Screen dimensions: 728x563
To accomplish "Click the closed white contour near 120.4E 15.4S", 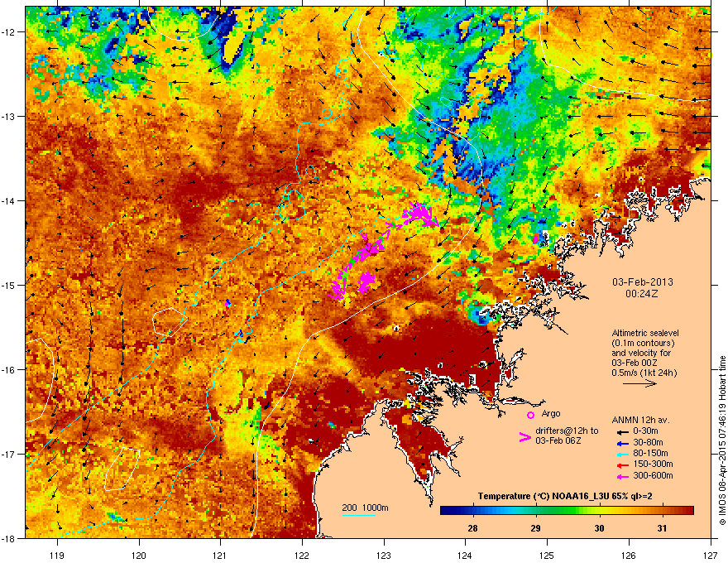I will click(x=170, y=321).
